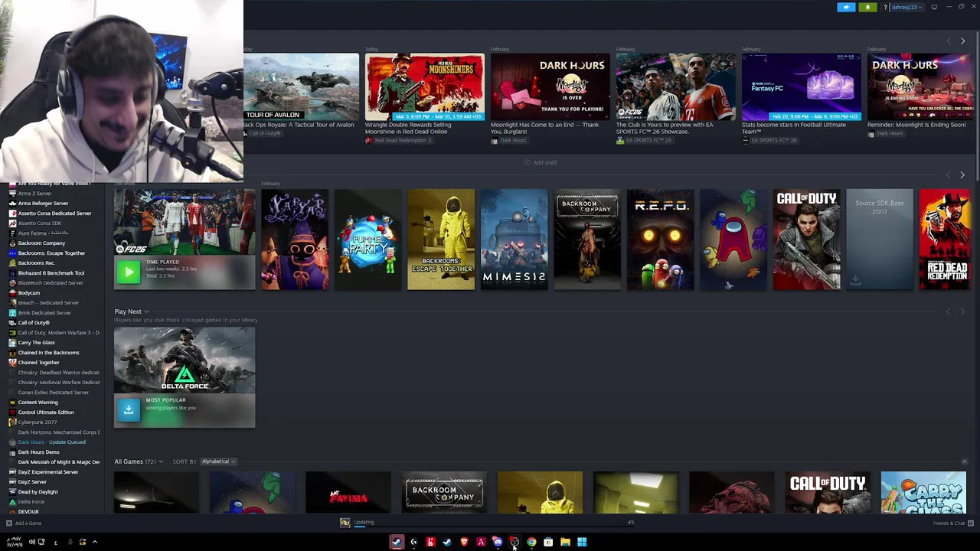This screenshot has height=551, width=980.
Task: Select Chained Together in library list
Action: tap(38, 363)
